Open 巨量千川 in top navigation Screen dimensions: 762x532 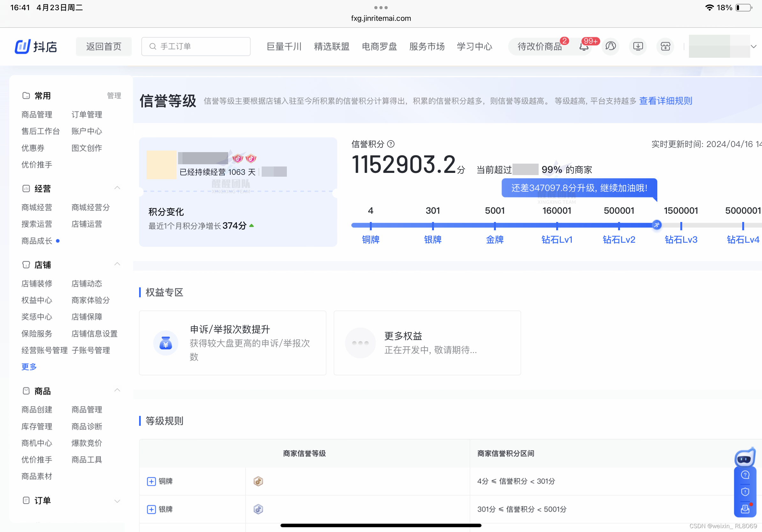pyautogui.click(x=284, y=47)
